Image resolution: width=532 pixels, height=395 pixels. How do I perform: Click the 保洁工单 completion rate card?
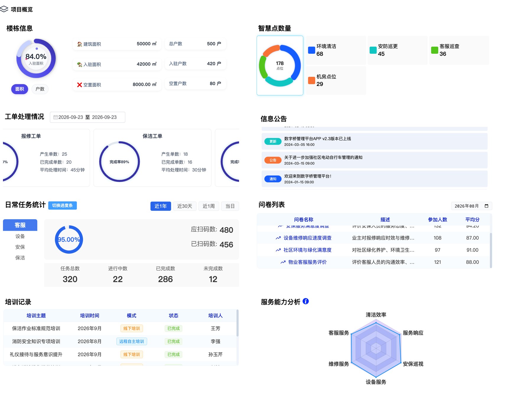coord(153,158)
